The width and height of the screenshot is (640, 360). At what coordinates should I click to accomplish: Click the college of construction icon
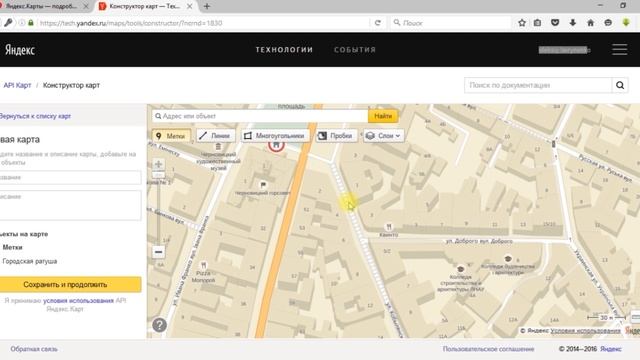click(460, 269)
